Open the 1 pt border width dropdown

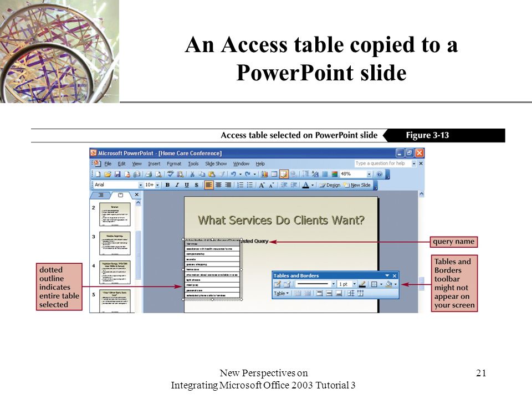click(355, 284)
